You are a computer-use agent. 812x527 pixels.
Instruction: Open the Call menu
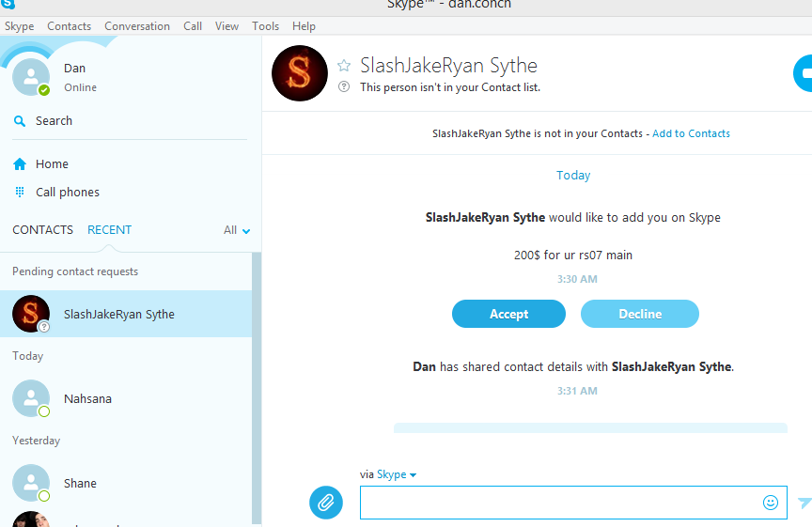click(x=192, y=26)
